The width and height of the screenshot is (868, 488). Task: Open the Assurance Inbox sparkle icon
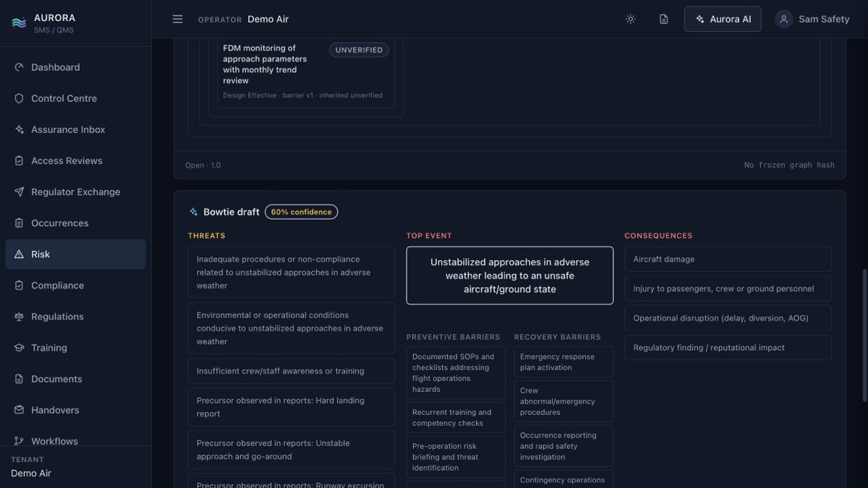click(x=20, y=129)
